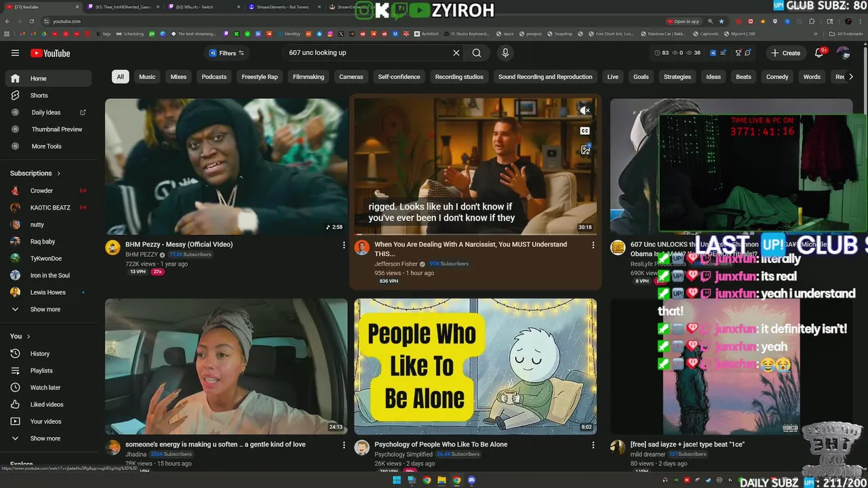Click the YouTube logo
The image size is (868, 488).
[x=50, y=53]
